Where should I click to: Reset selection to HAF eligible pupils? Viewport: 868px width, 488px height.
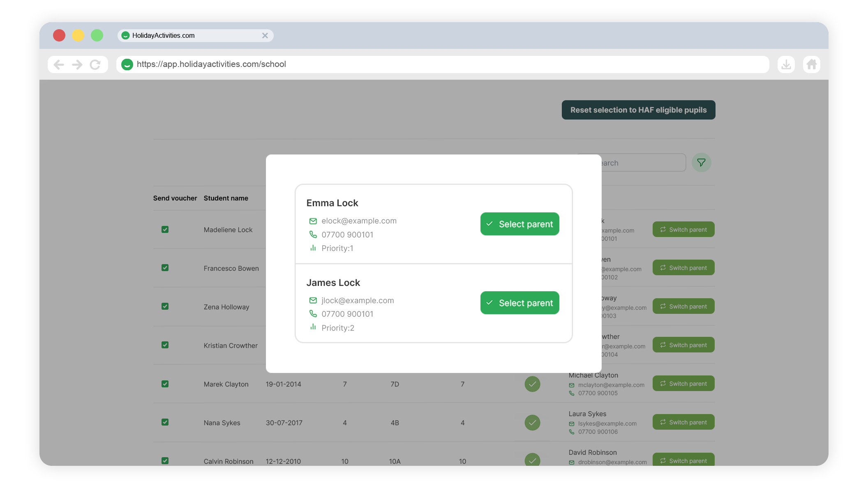point(638,110)
